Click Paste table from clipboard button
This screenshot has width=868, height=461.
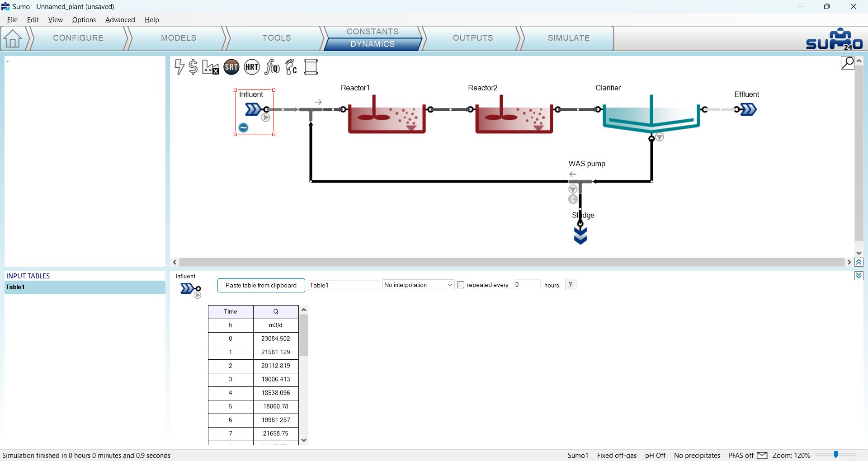pos(261,285)
